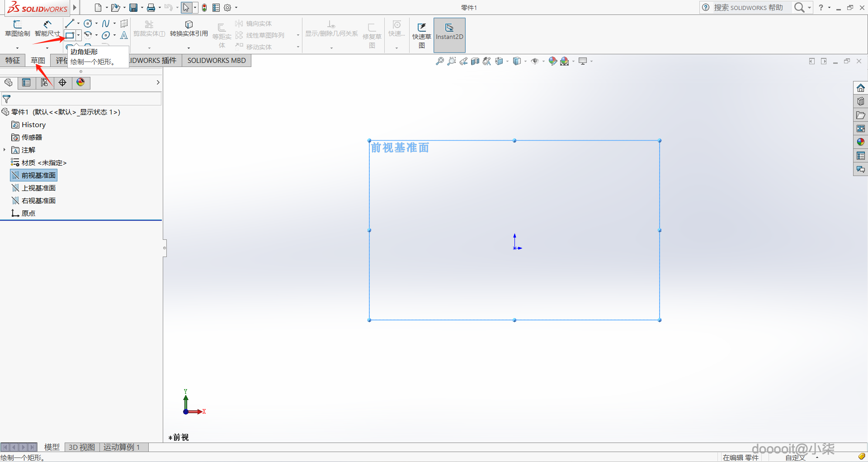Viewport: 868px width, 462px height.
Task: Click the Print icon
Action: coord(151,8)
